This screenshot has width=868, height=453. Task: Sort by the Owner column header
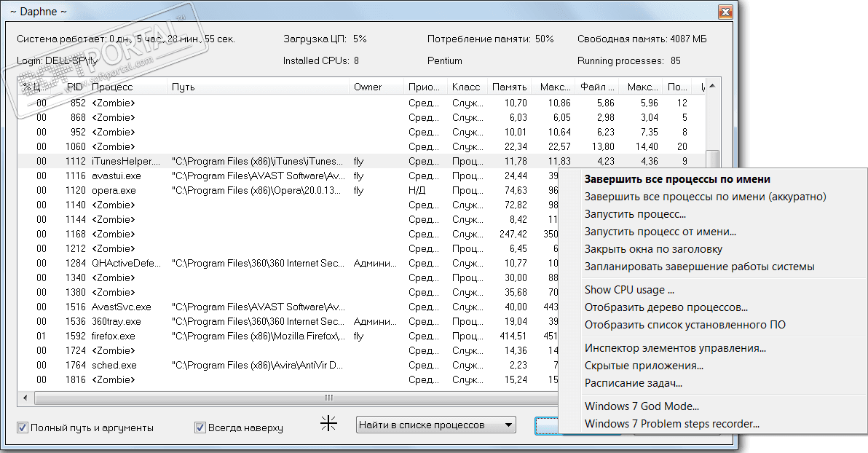376,87
